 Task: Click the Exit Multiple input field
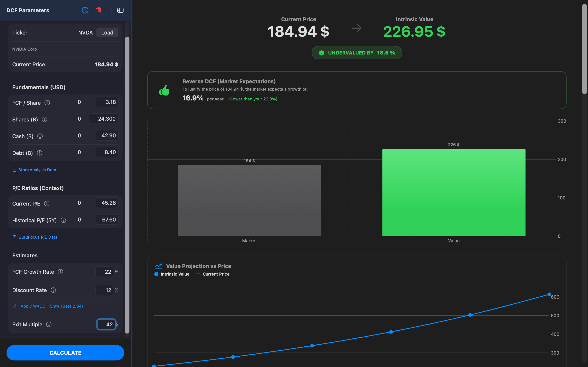click(106, 324)
